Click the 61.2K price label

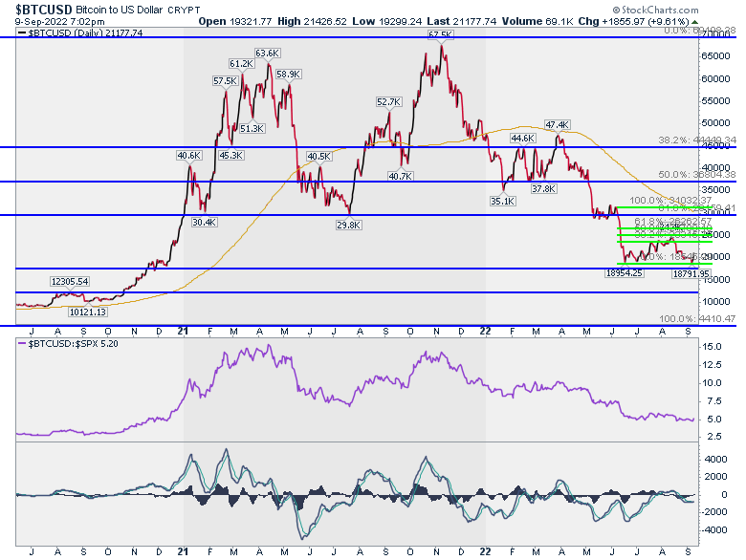point(241,63)
